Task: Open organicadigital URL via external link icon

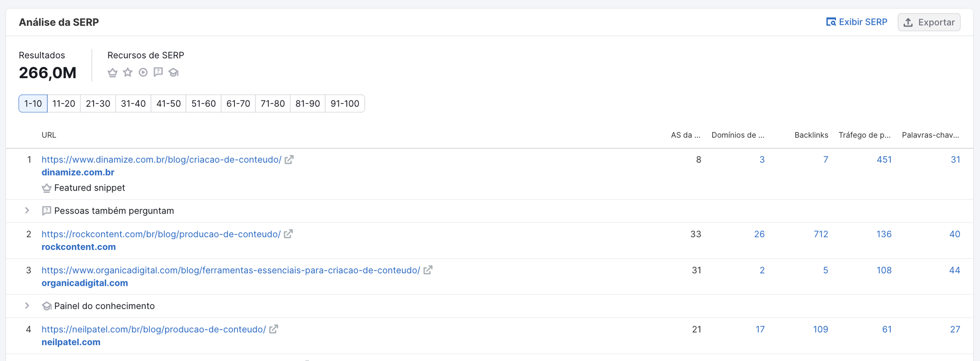Action: tap(428, 270)
